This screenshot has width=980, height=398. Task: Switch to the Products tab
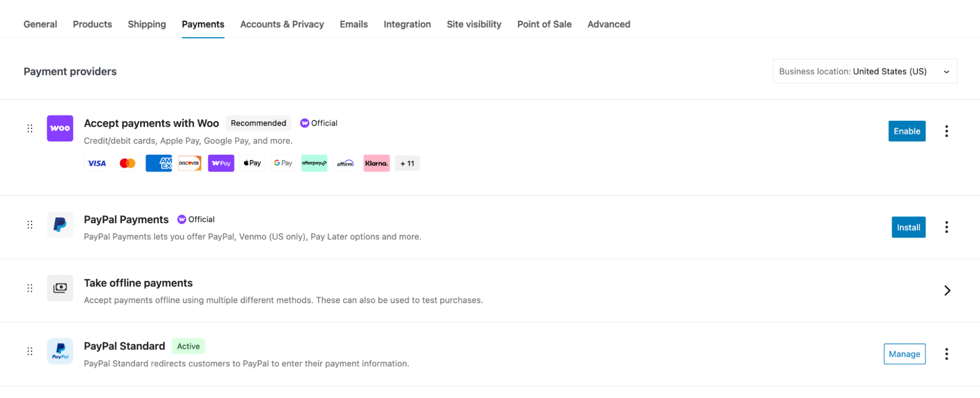93,24
